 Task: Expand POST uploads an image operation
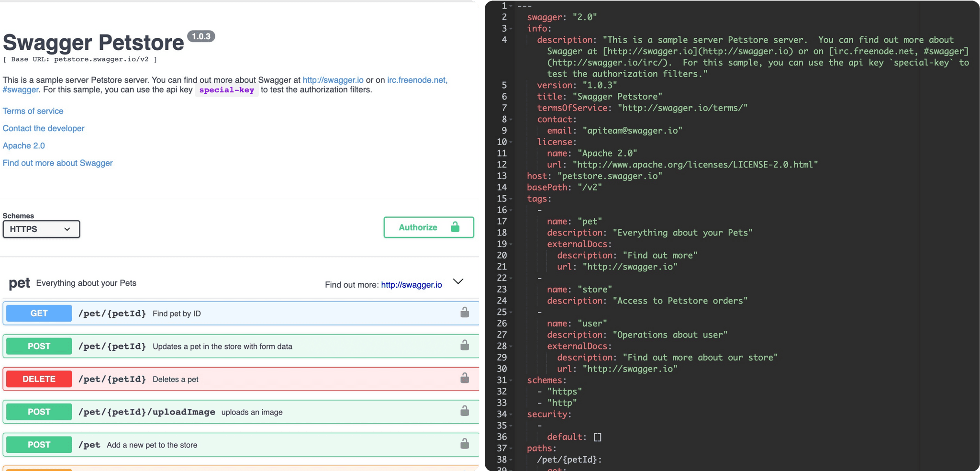[241, 412]
